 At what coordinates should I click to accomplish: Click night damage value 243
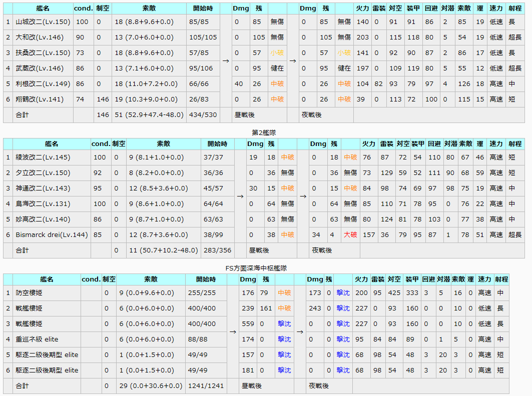(x=315, y=308)
